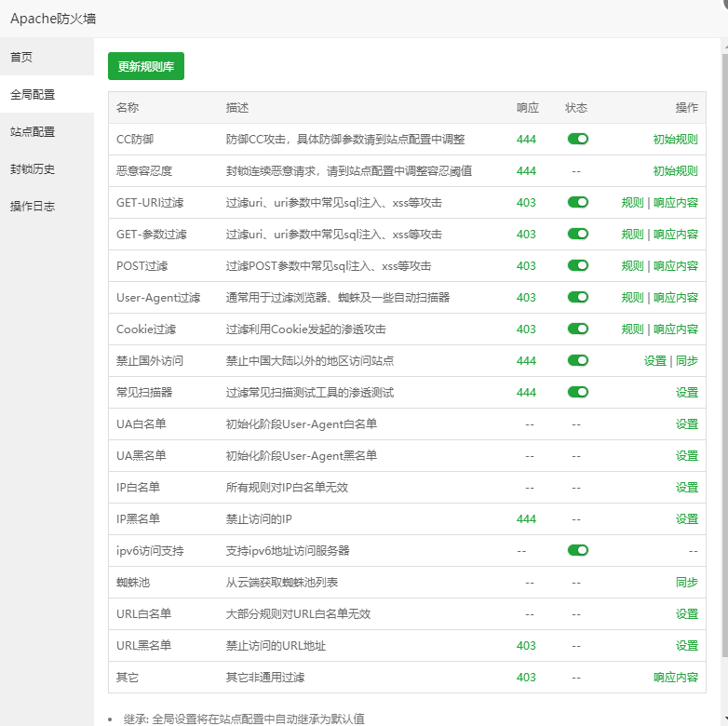The image size is (728, 726).
Task: Click description 从云端获取蜘蛛池列表
Action: (x=282, y=582)
